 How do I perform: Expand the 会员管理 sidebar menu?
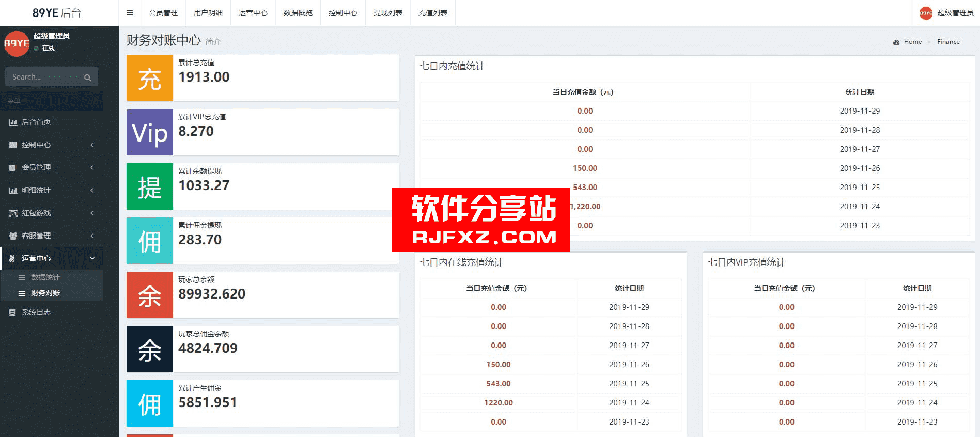tap(52, 167)
